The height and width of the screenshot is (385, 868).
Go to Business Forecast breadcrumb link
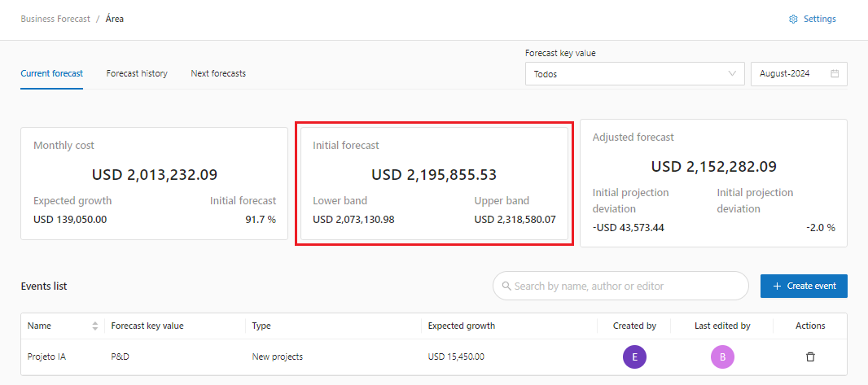point(55,19)
